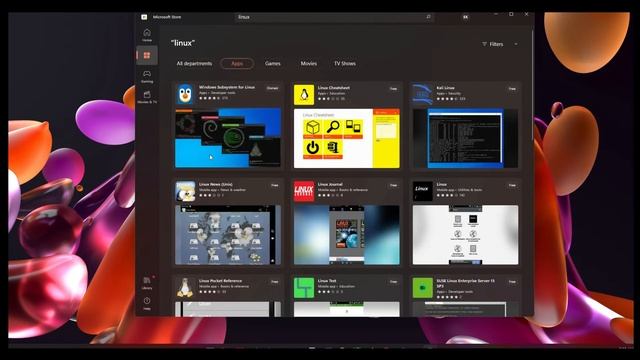The height and width of the screenshot is (360, 640).
Task: Switch to the TV Shows tab
Action: pyautogui.click(x=345, y=64)
